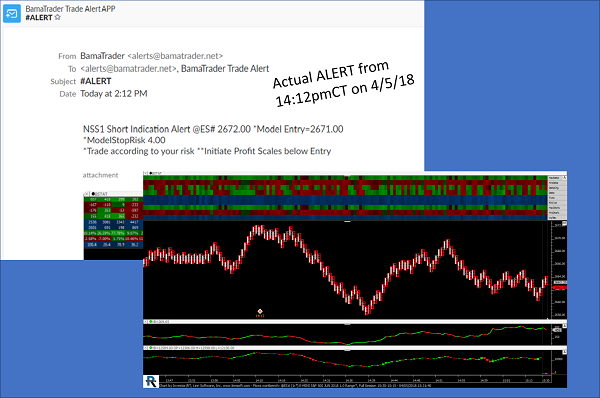
Task: Click the 14:12 signal marker diamond on chart
Action: [x=260, y=311]
